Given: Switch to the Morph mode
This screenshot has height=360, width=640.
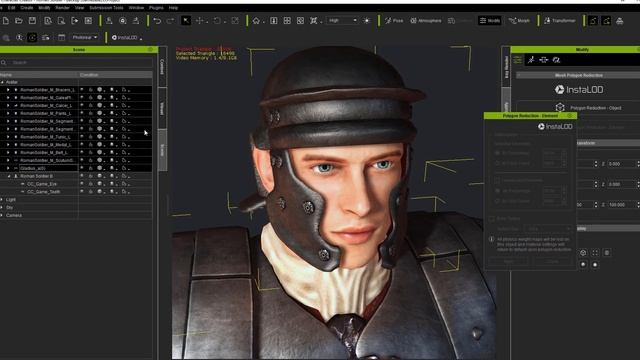Looking at the screenshot, I should 519,20.
